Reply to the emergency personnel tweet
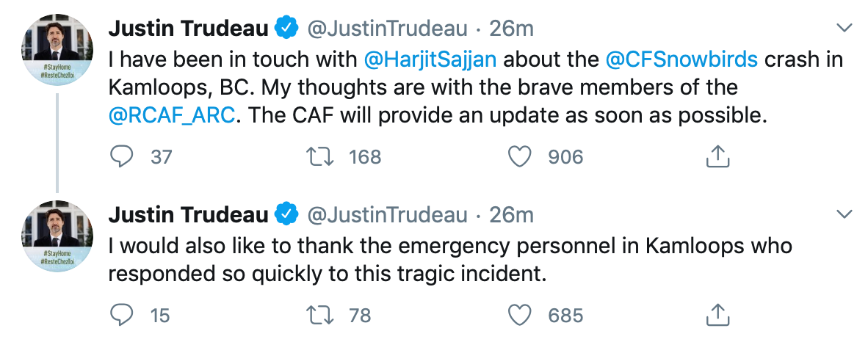Image resolution: width=868 pixels, height=342 pixels. pos(122,316)
